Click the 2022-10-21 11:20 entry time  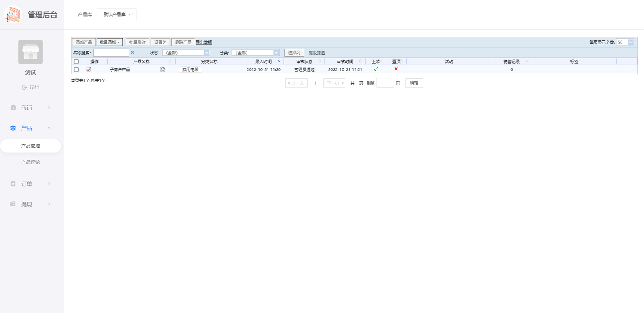pyautogui.click(x=263, y=70)
